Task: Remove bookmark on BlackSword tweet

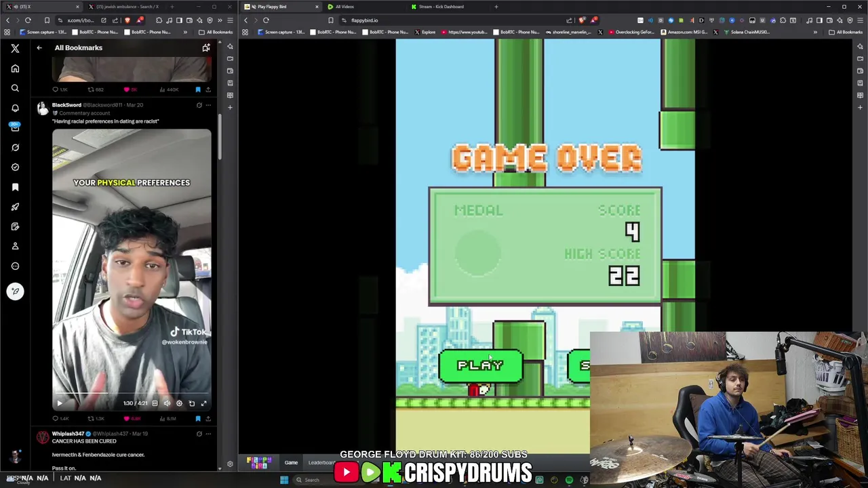Action: pos(198,419)
